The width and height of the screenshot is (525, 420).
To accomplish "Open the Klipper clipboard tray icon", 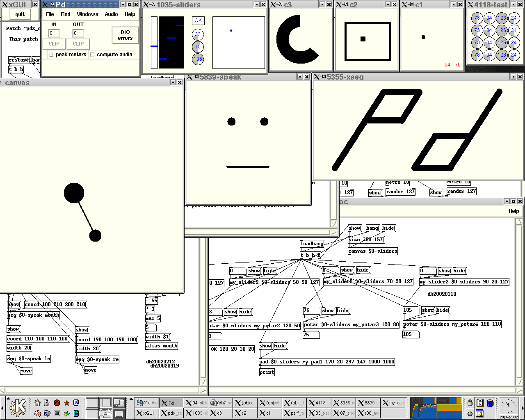I will pos(480,403).
